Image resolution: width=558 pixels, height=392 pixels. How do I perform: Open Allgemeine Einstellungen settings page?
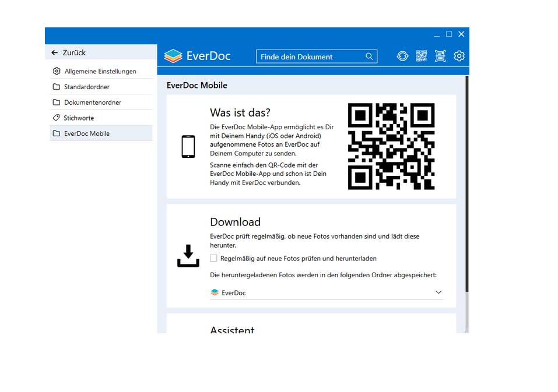coord(101,71)
